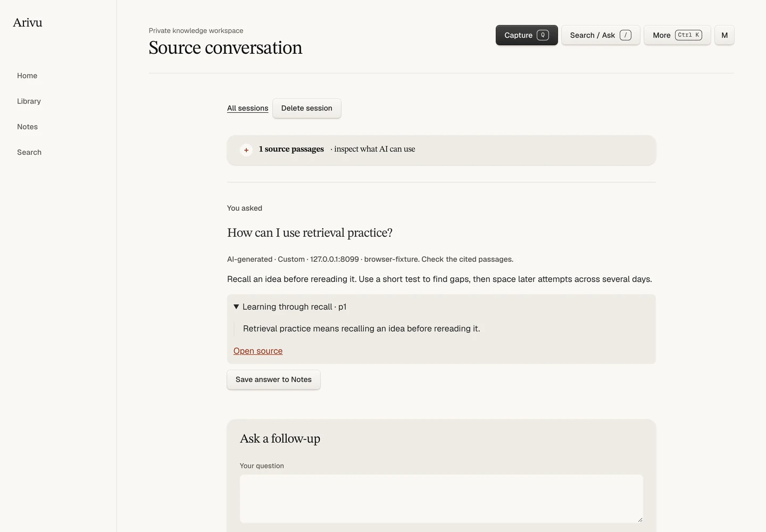Screen dimensions: 766x532
Task: Save answer to Notes
Action: [273, 379]
